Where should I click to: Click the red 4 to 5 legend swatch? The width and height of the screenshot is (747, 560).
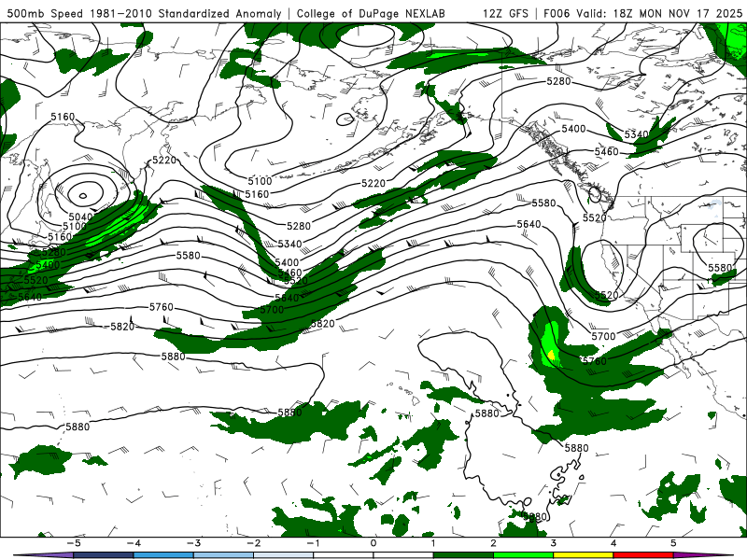tap(643, 555)
